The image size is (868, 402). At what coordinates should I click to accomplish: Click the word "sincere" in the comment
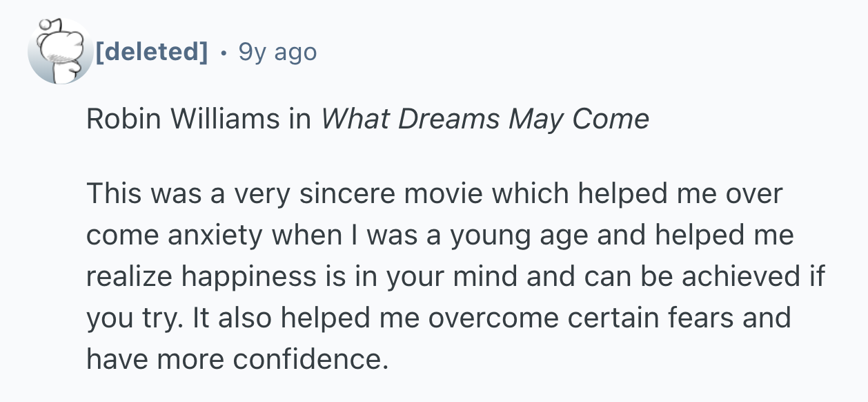click(x=348, y=194)
